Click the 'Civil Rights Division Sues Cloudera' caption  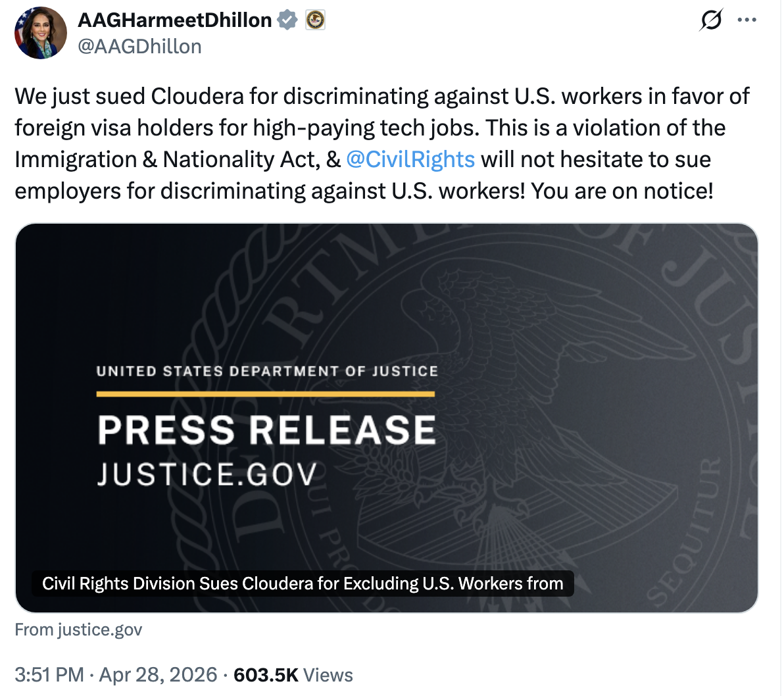pos(303,584)
